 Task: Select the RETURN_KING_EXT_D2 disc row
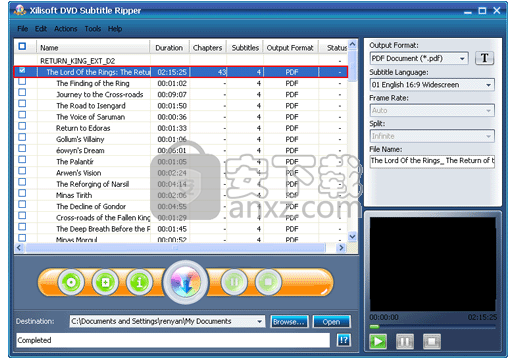181,61
